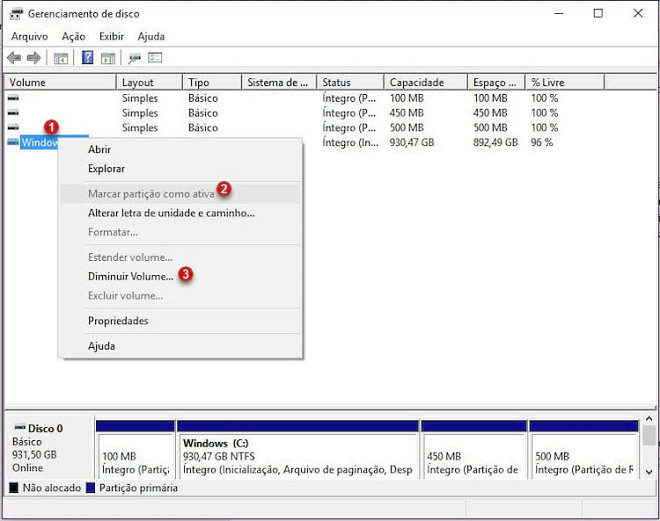Toggle the action pane toolbar icon
Image resolution: width=660 pixels, height=521 pixels.
(x=108, y=58)
